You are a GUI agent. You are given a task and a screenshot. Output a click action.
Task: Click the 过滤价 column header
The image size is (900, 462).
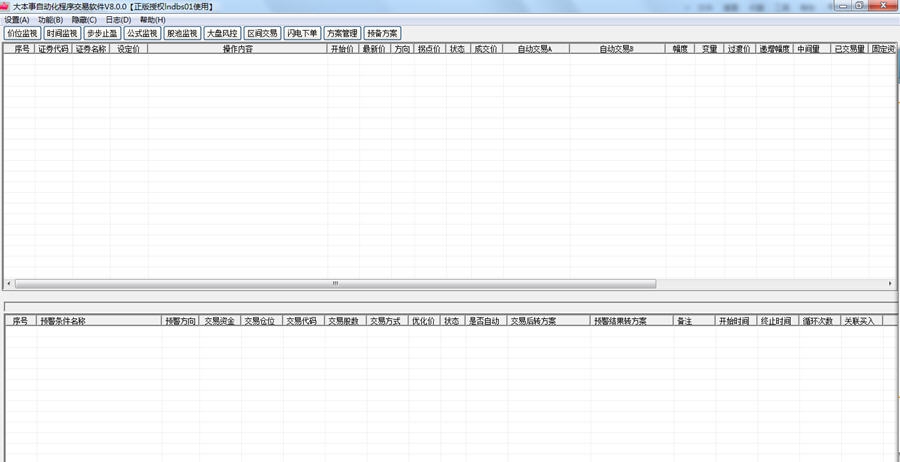[x=740, y=49]
